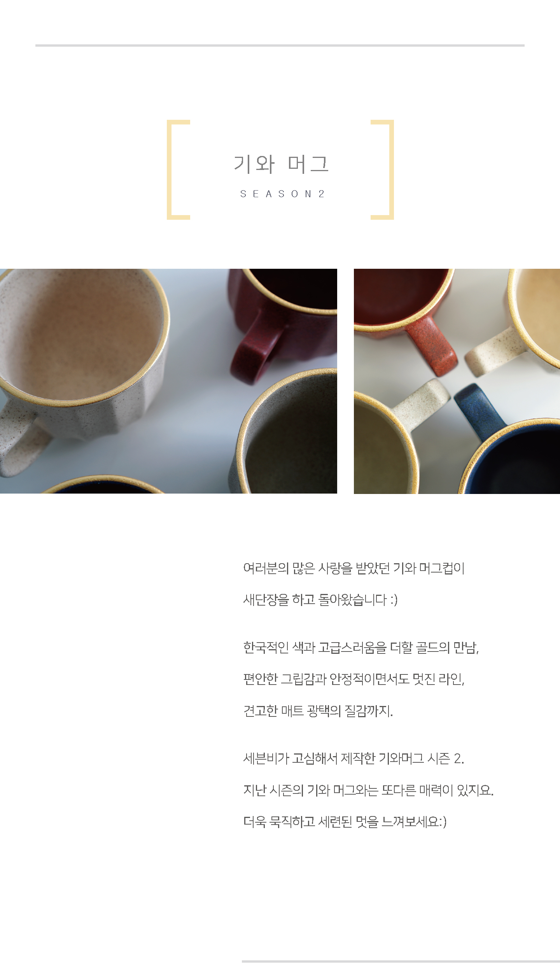Click the 기와 머그 title text
This screenshot has height=972, width=560.
coord(281,164)
